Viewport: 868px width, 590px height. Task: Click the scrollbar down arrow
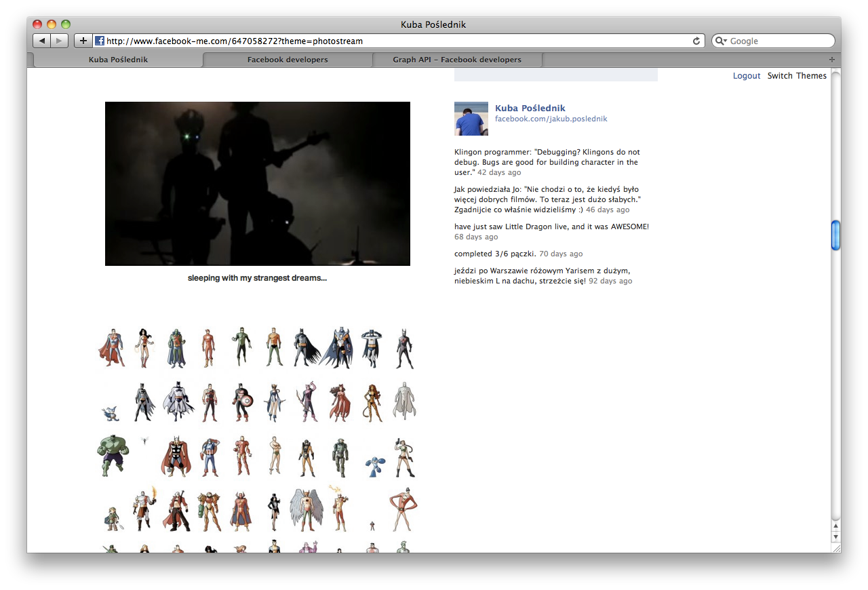[836, 536]
